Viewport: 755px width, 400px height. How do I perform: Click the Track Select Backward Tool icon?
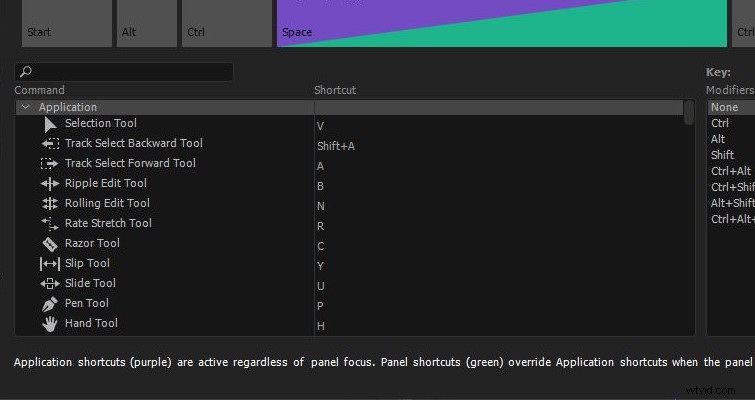click(50, 143)
